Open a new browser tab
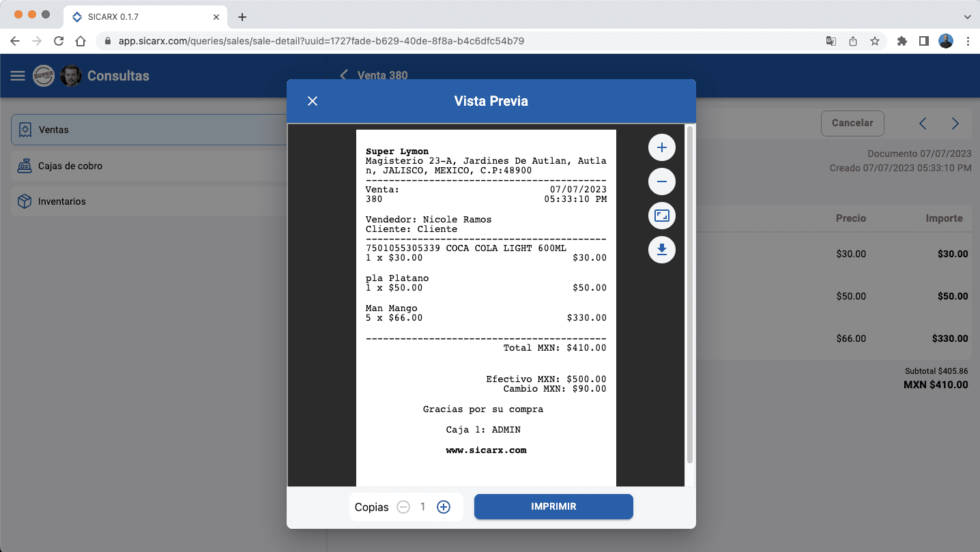980x552 pixels. click(x=242, y=17)
